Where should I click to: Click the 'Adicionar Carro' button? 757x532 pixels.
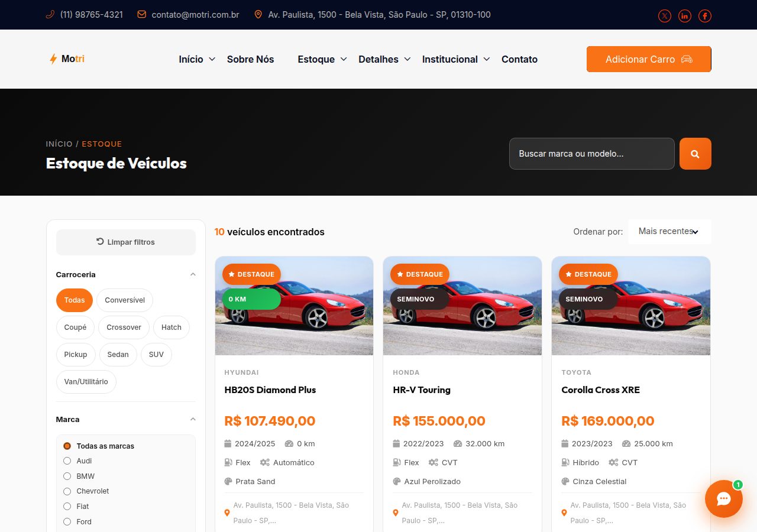[649, 59]
